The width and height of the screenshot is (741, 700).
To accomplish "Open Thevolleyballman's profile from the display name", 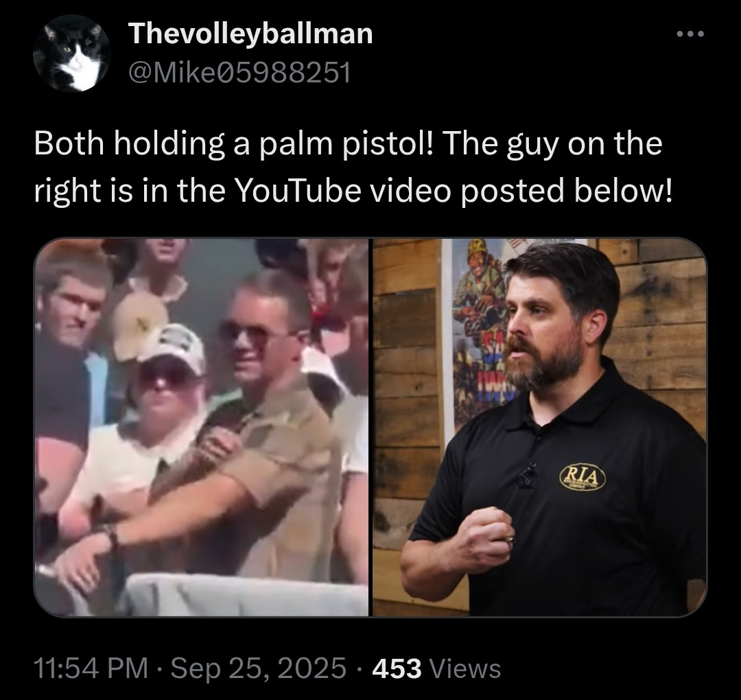I will [x=250, y=34].
